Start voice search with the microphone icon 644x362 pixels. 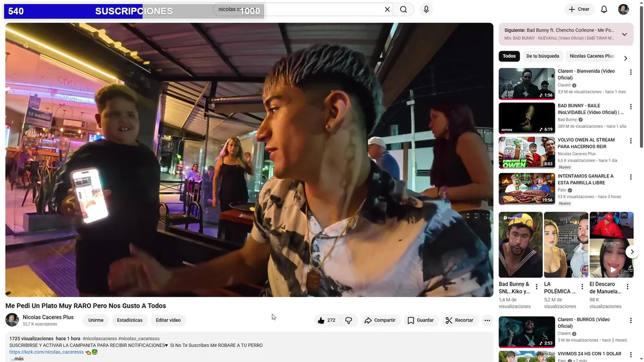[426, 9]
